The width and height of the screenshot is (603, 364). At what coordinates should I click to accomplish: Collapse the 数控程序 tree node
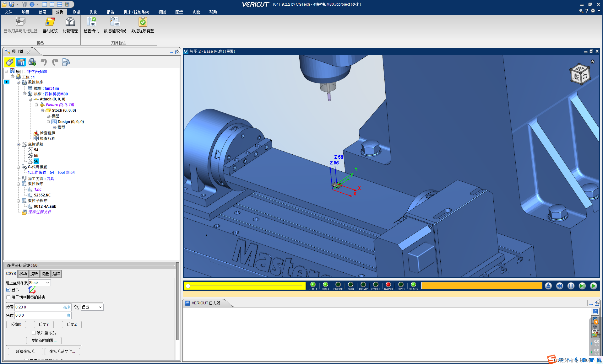18,184
